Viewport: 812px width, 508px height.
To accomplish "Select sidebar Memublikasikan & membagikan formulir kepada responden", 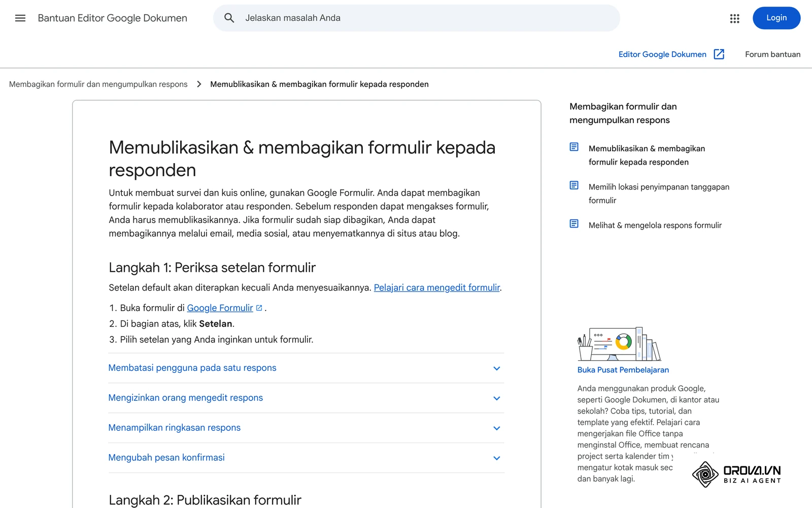I will point(647,155).
